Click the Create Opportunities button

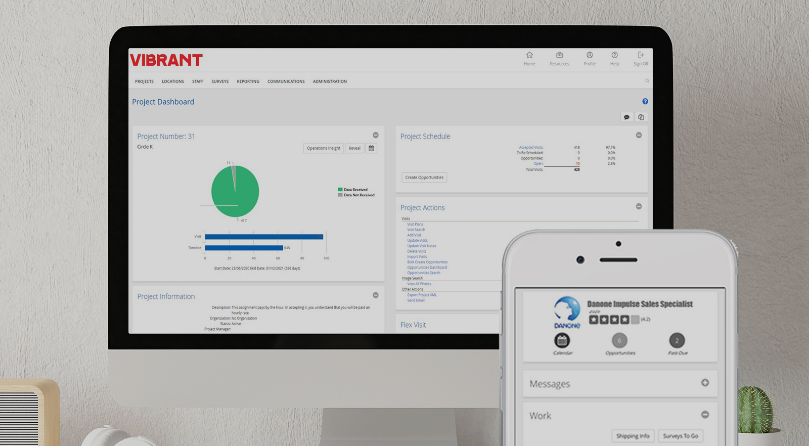pyautogui.click(x=424, y=178)
